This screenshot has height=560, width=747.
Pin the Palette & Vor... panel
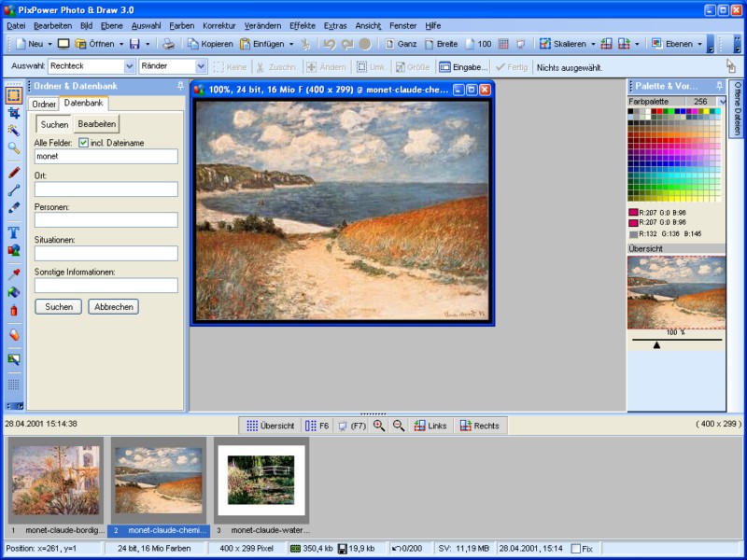[x=719, y=86]
